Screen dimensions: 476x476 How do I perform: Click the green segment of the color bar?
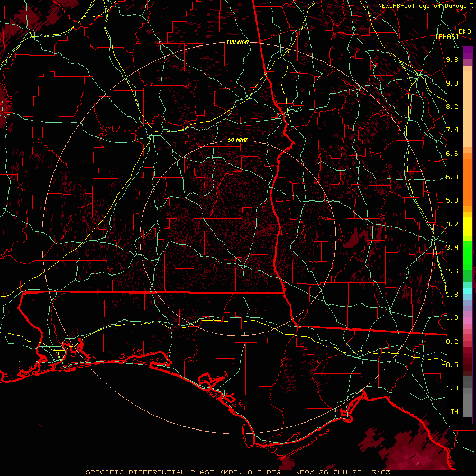point(467,255)
